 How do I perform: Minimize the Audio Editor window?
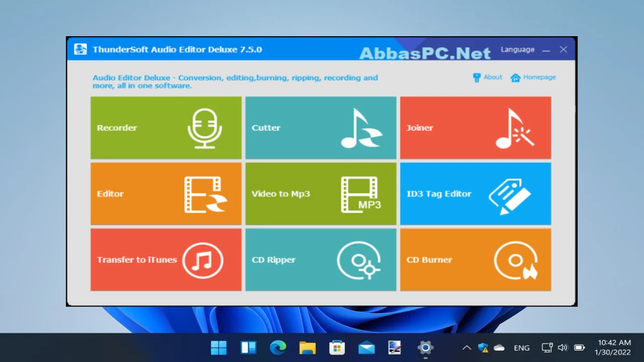546,50
